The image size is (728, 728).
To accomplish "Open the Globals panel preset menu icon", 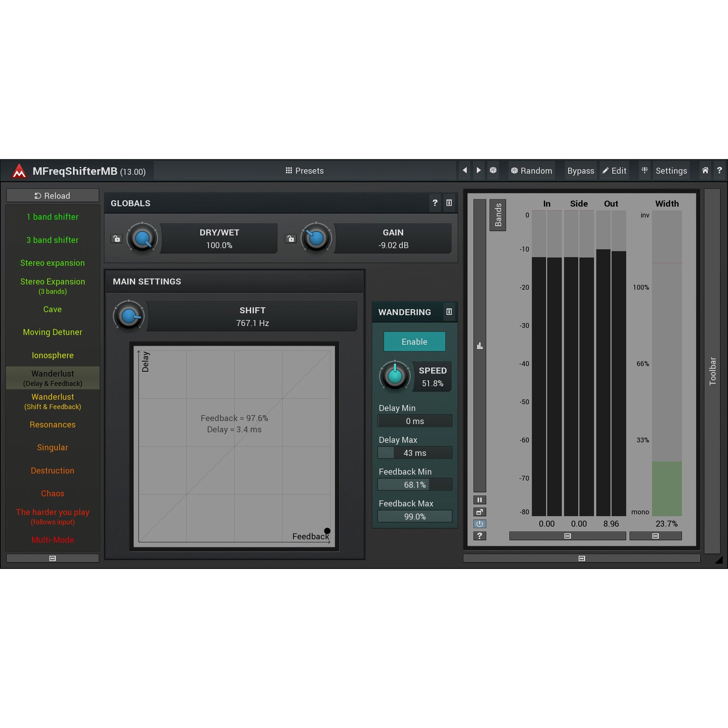I will pos(449,203).
